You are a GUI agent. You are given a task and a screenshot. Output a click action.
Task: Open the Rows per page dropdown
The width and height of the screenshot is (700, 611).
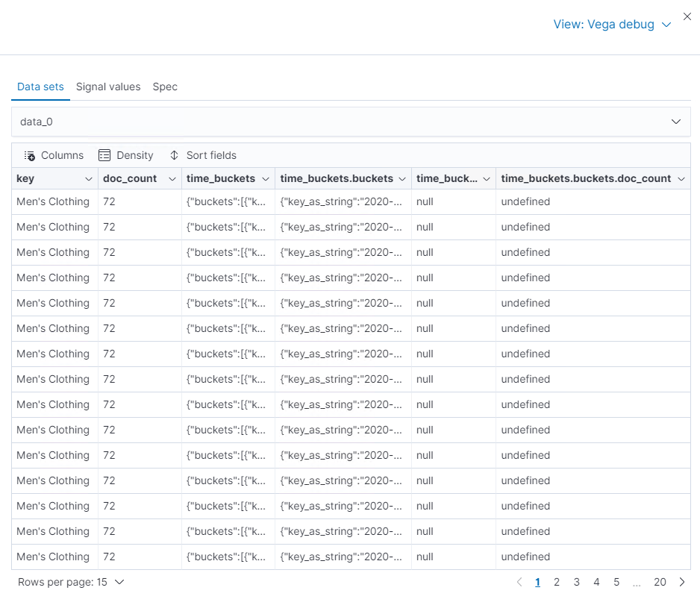coord(71,582)
